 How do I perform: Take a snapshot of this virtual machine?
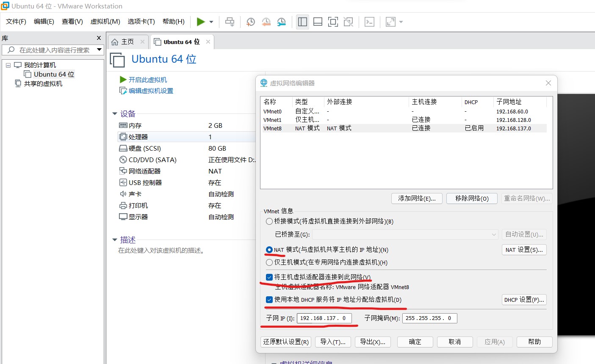point(250,21)
